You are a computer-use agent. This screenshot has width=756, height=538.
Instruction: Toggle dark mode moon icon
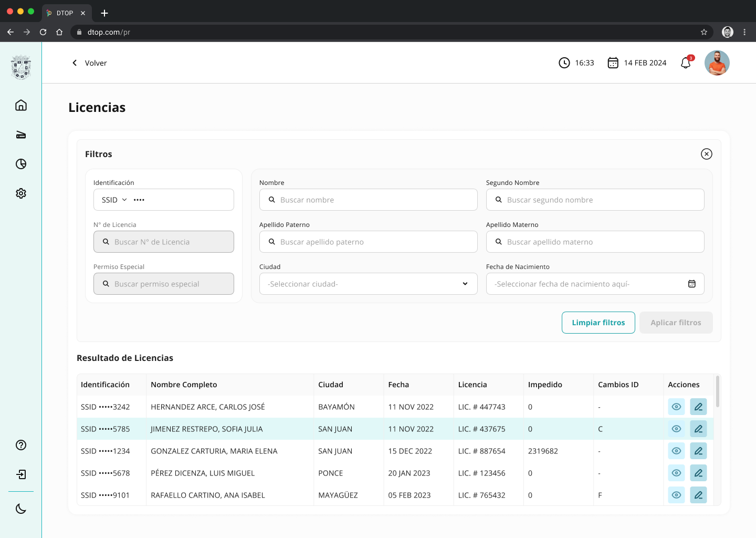[21, 509]
